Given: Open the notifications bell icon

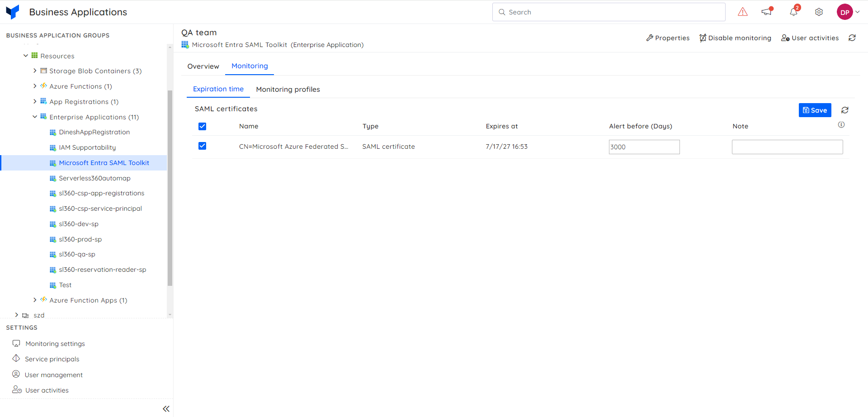Looking at the screenshot, I should [x=793, y=12].
